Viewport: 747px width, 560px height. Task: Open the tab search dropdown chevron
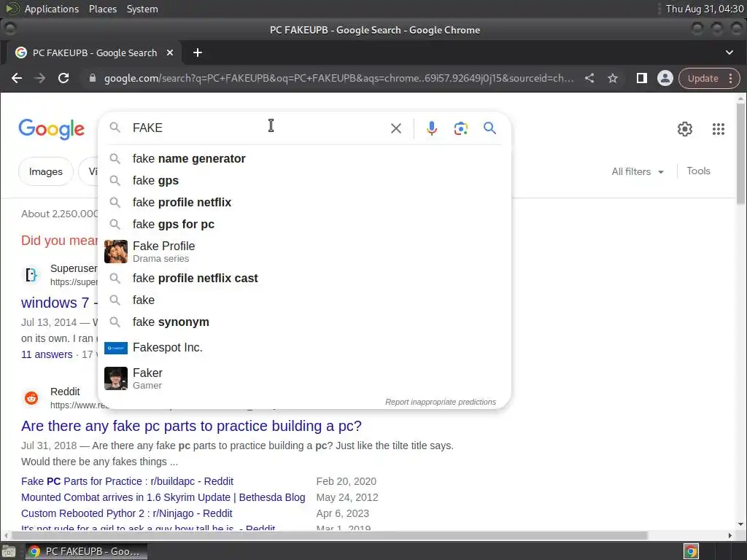(729, 52)
